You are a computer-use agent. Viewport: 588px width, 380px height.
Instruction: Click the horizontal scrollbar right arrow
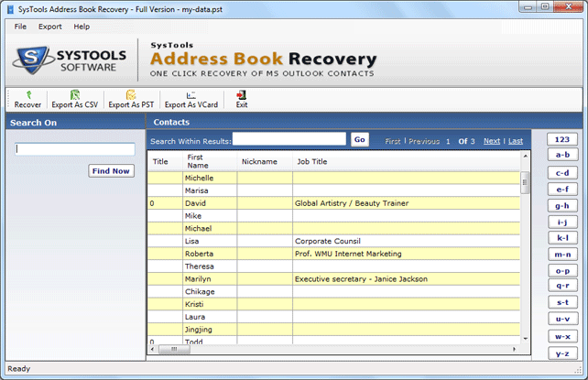point(515,349)
